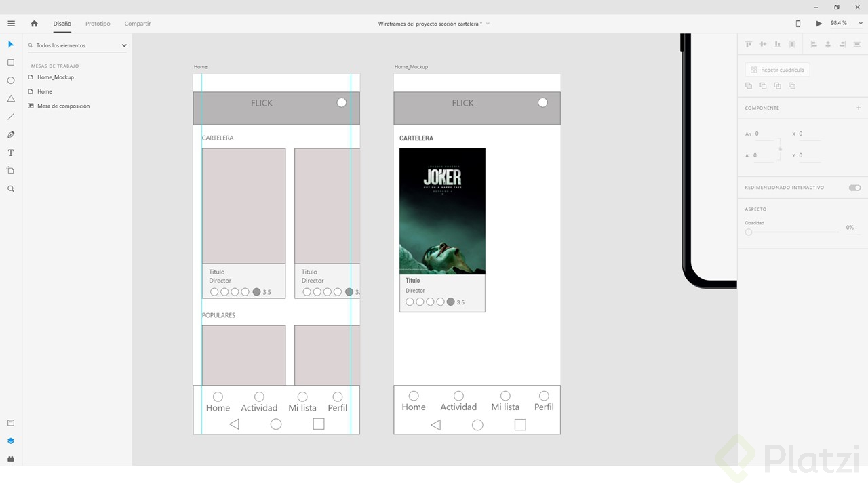Select the Joker poster image
868x488 pixels.
click(442, 211)
